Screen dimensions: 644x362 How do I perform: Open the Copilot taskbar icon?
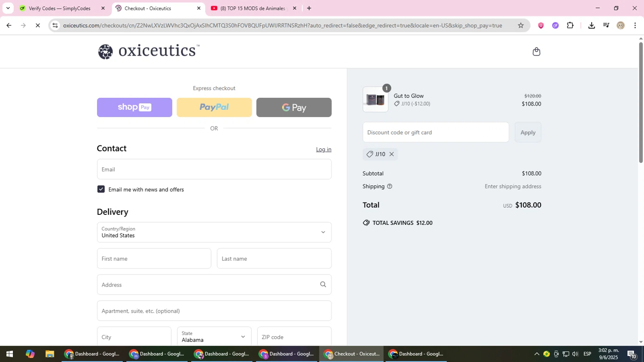coord(30,354)
